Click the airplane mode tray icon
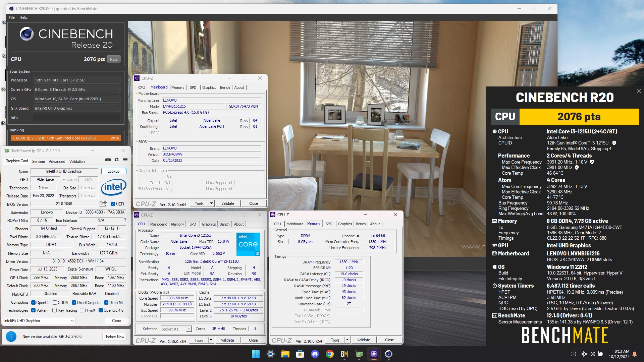 point(584,354)
